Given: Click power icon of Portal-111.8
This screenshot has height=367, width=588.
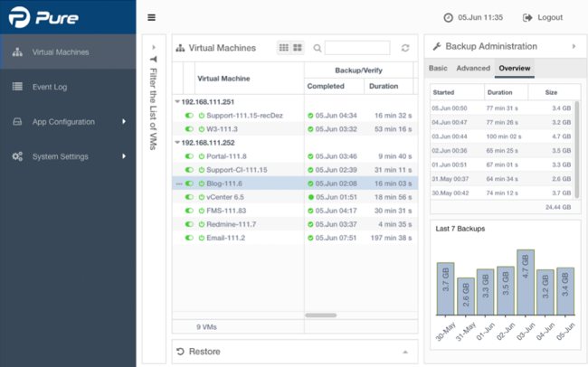Looking at the screenshot, I should tap(202, 156).
